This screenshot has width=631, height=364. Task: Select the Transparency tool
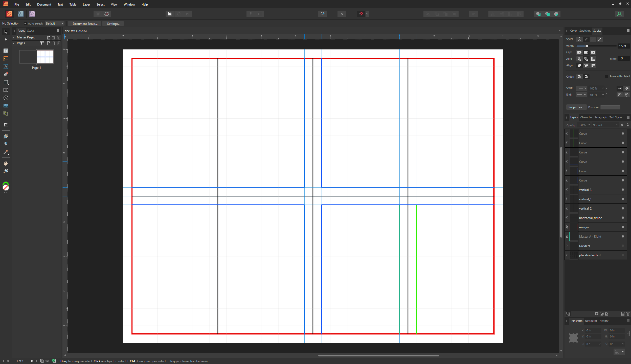(x=6, y=144)
